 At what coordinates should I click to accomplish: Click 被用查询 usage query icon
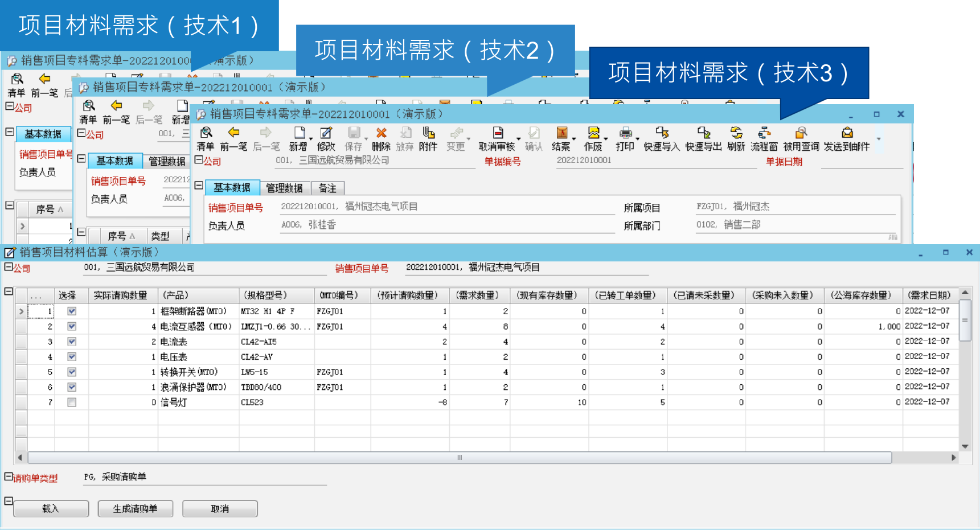pos(801,133)
